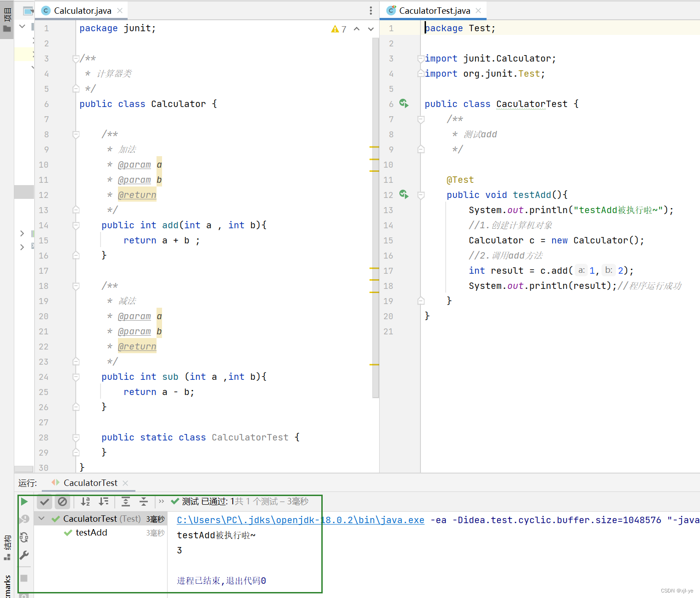The height and width of the screenshot is (598, 700).
Task: Open the project view dropdown icon
Action: [28, 11]
